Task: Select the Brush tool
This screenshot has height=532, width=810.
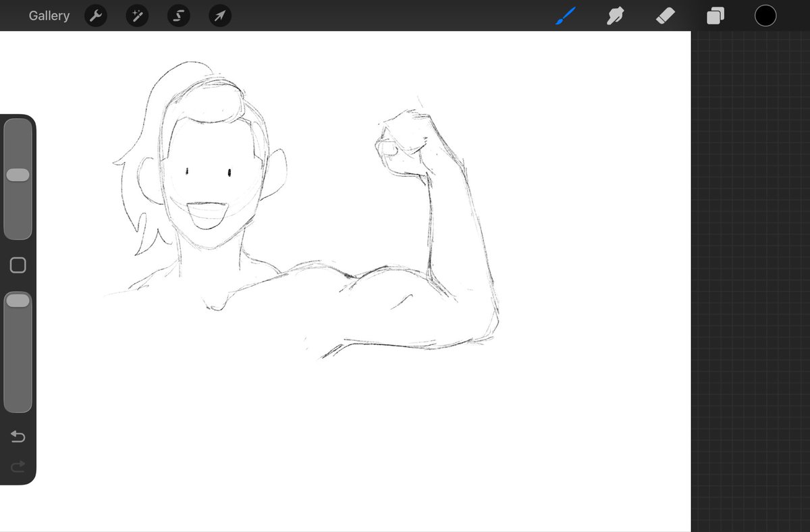Action: click(x=566, y=16)
